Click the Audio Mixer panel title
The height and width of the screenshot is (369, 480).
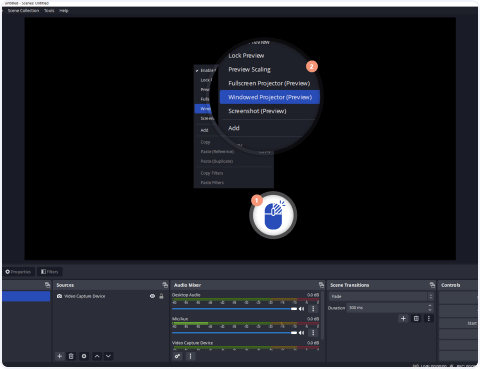coord(187,285)
